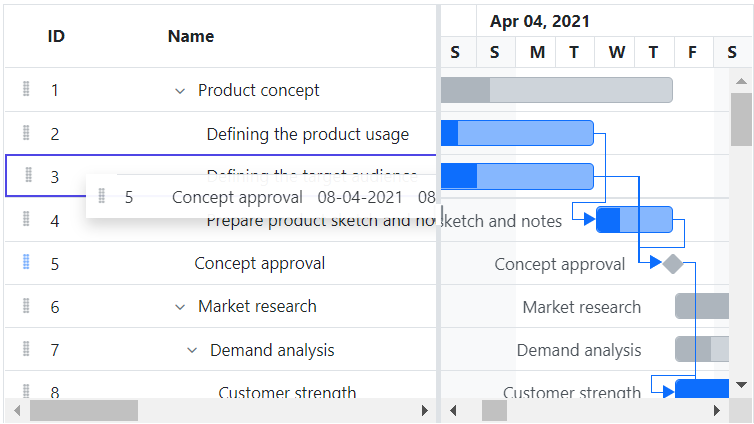Click the ID column header
This screenshot has height=424, width=754.
56,36
